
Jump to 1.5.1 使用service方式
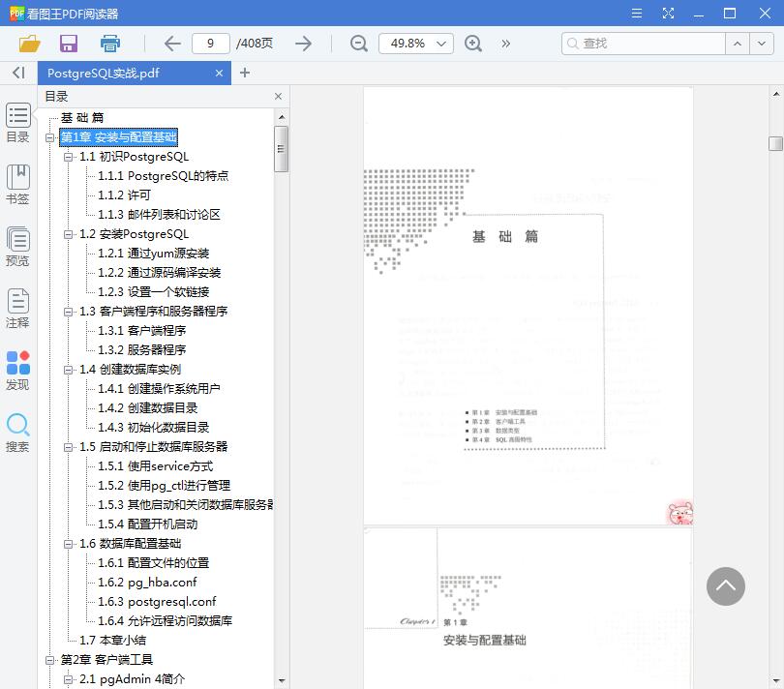click(156, 466)
